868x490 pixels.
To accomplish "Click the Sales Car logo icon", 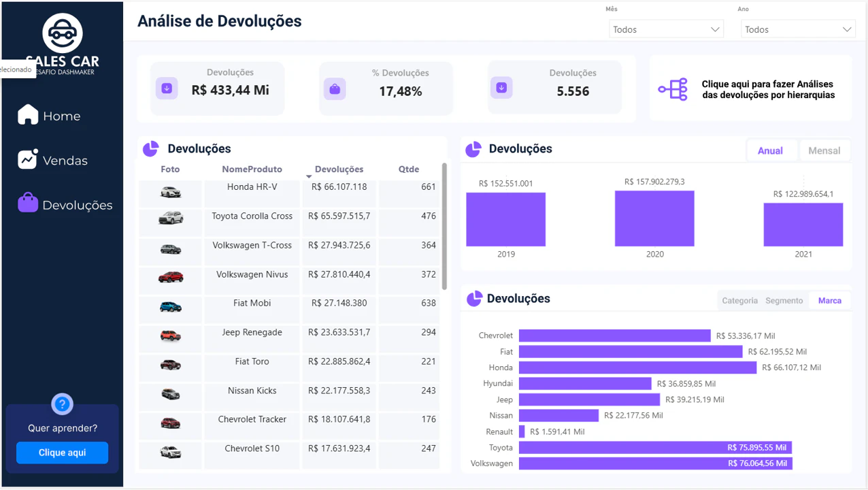I will [63, 33].
